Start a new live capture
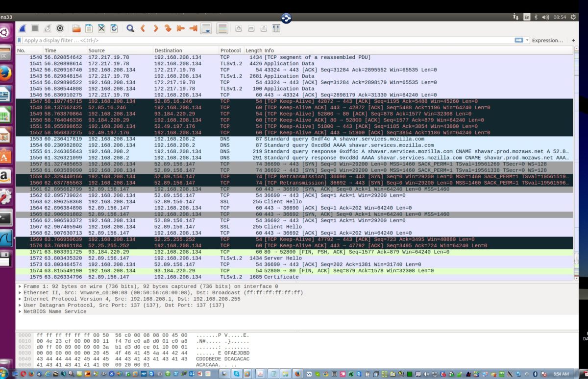This screenshot has width=588, height=379. point(23,28)
